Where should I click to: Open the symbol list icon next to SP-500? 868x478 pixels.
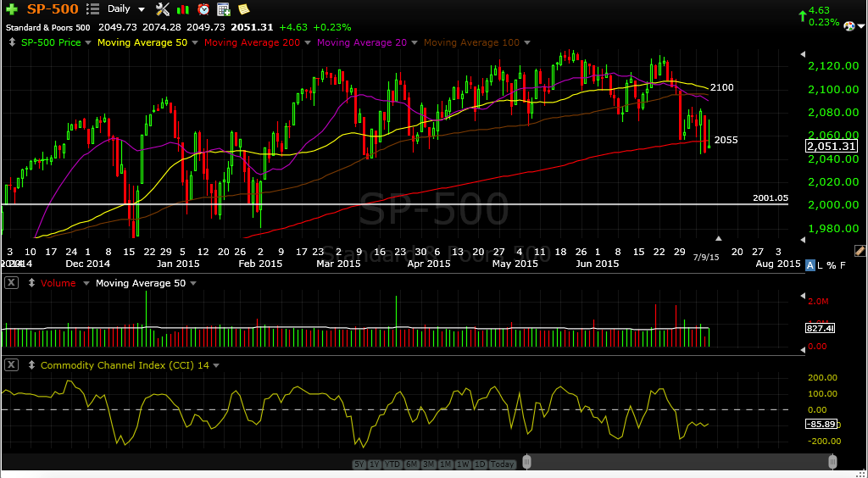93,8
